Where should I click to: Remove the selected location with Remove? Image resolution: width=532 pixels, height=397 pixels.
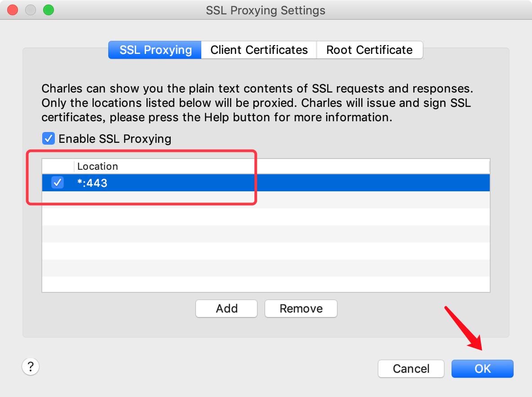(x=301, y=309)
